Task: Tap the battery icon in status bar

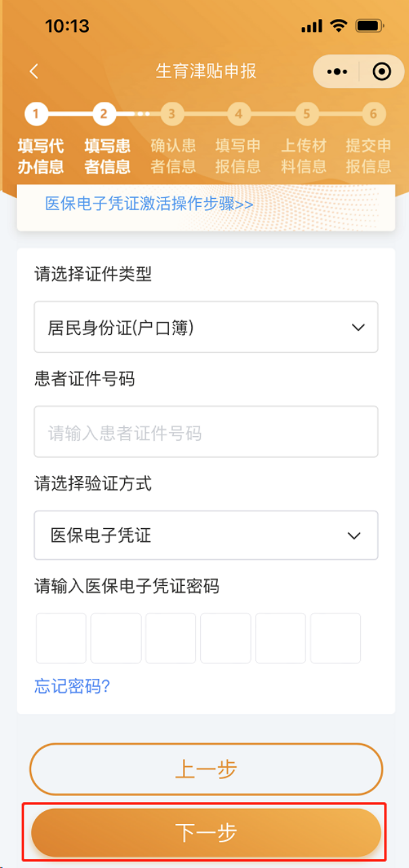Action: 370,26
